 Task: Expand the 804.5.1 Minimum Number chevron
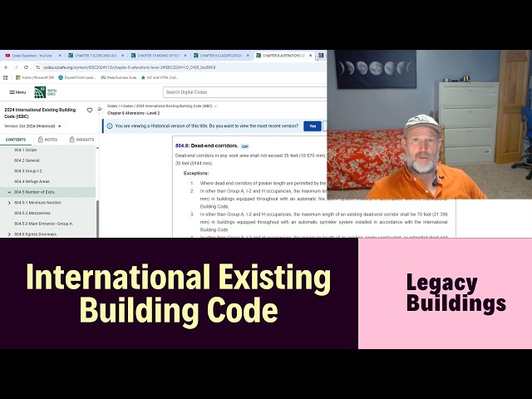point(9,203)
